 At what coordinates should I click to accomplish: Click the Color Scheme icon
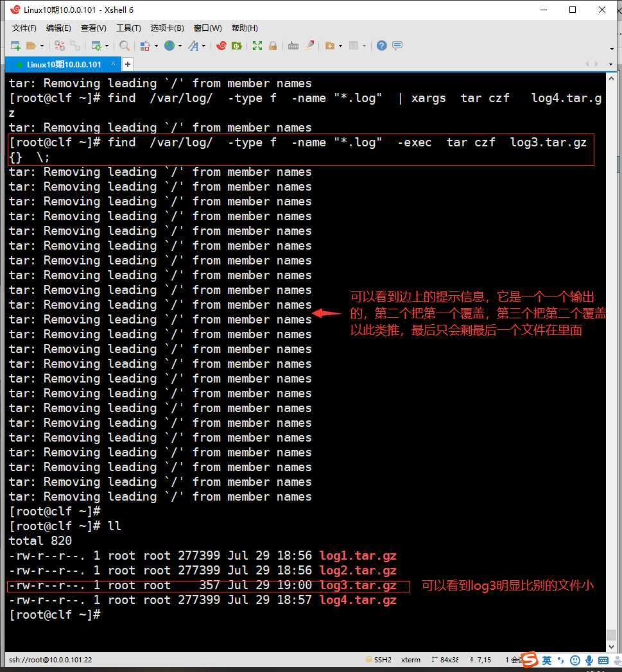[x=145, y=46]
